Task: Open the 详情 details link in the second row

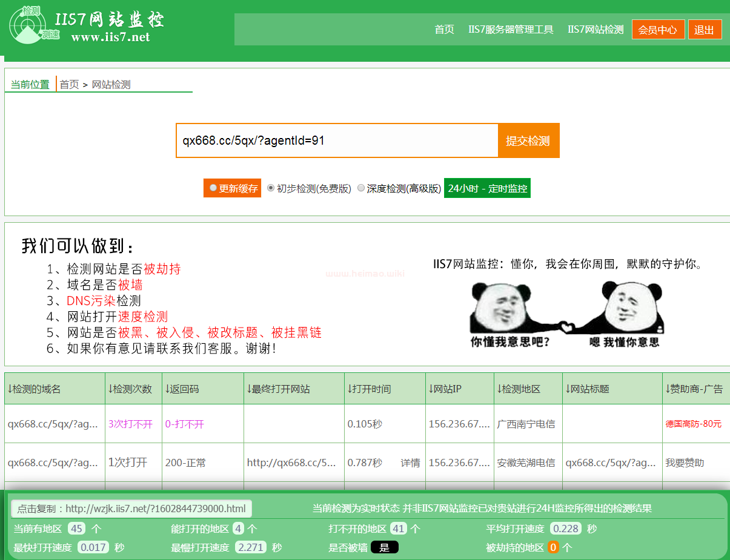Action: [x=410, y=463]
